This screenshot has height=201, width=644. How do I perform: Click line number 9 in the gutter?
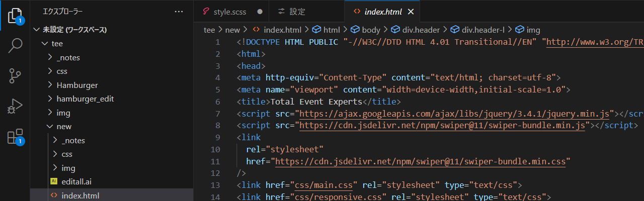(216, 137)
